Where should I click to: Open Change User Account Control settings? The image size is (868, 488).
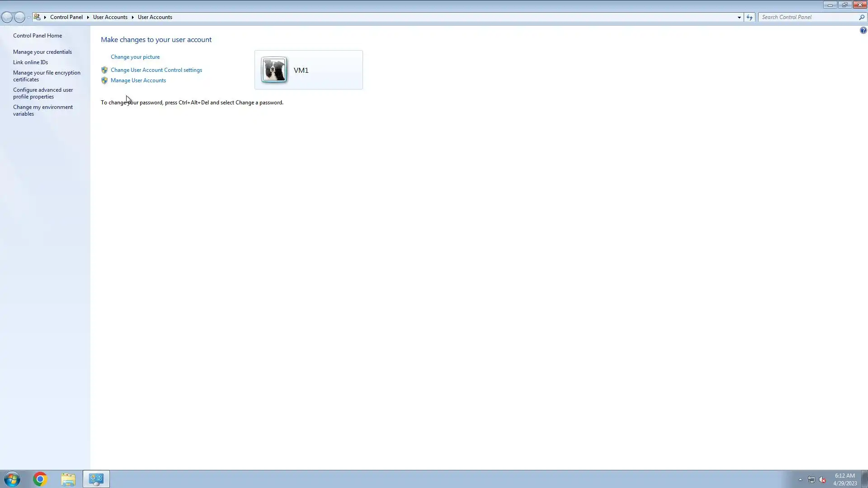coord(156,70)
